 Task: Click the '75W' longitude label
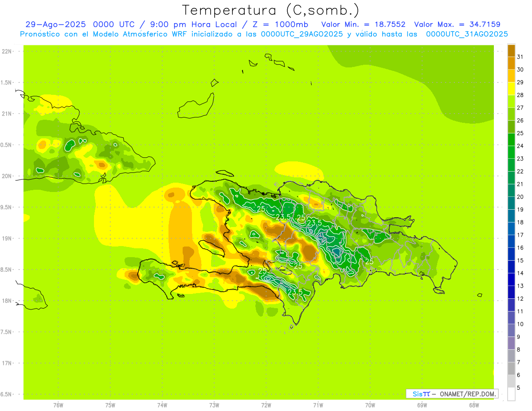click(110, 405)
